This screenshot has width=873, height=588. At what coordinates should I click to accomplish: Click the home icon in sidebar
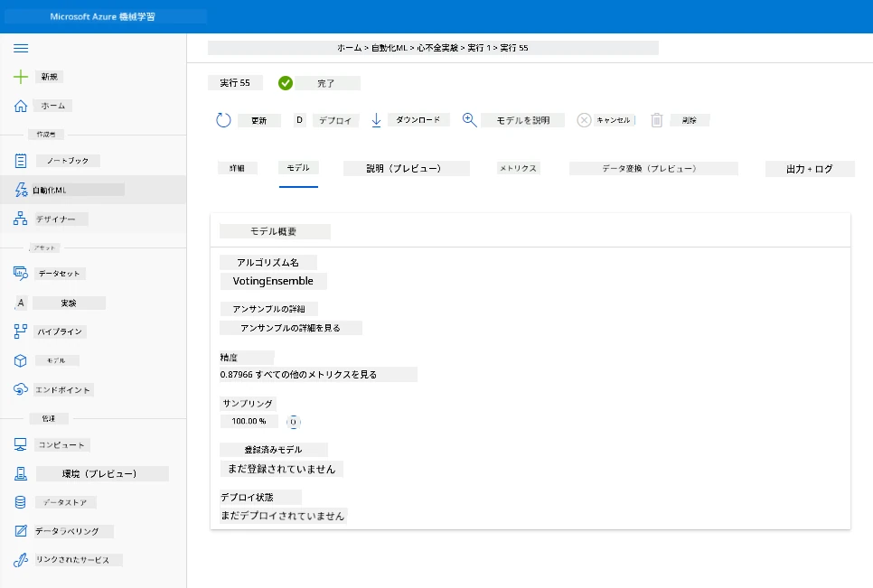21,106
